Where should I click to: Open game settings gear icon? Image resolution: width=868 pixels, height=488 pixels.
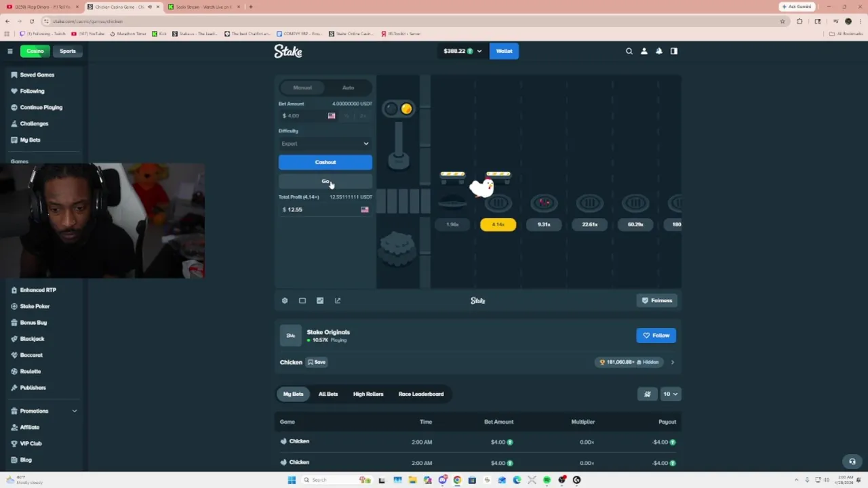pos(285,300)
